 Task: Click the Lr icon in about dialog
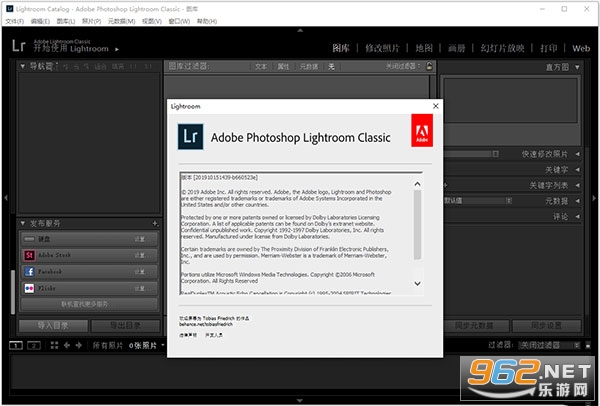(x=191, y=137)
